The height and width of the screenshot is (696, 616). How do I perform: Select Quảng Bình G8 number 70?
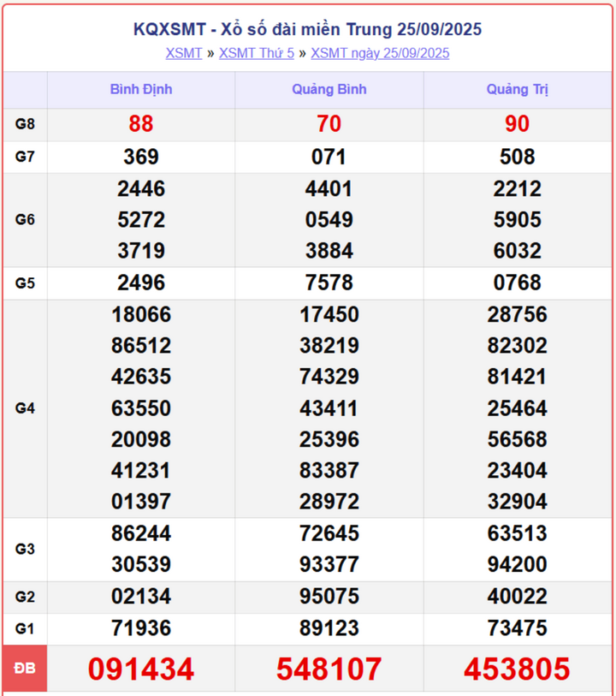click(x=329, y=124)
